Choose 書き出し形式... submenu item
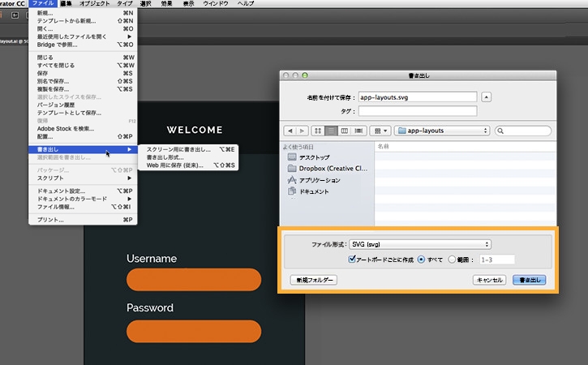 [x=188, y=157]
